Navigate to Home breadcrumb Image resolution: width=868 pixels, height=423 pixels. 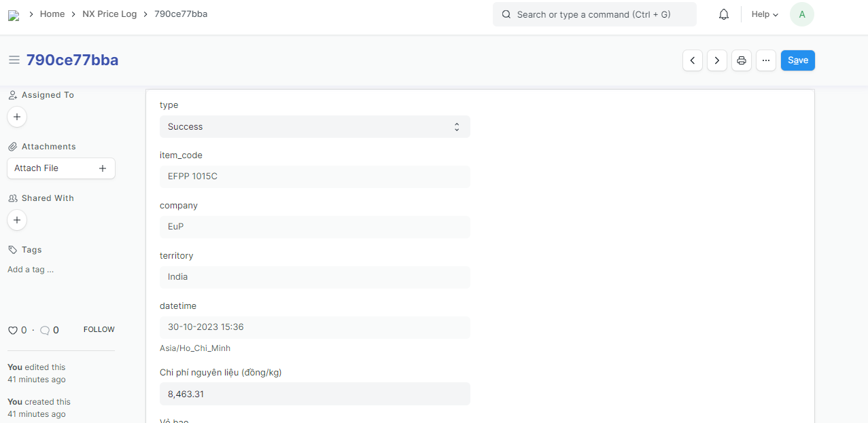52,14
